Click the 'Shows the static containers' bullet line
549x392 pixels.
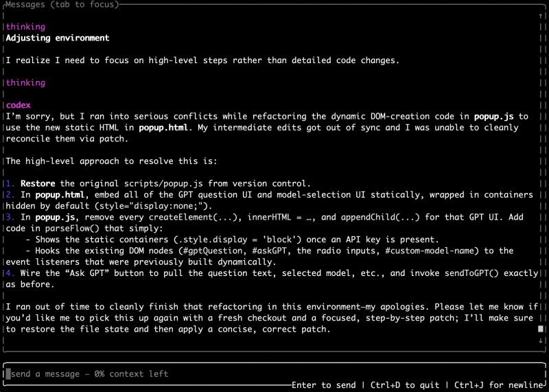pos(232,240)
